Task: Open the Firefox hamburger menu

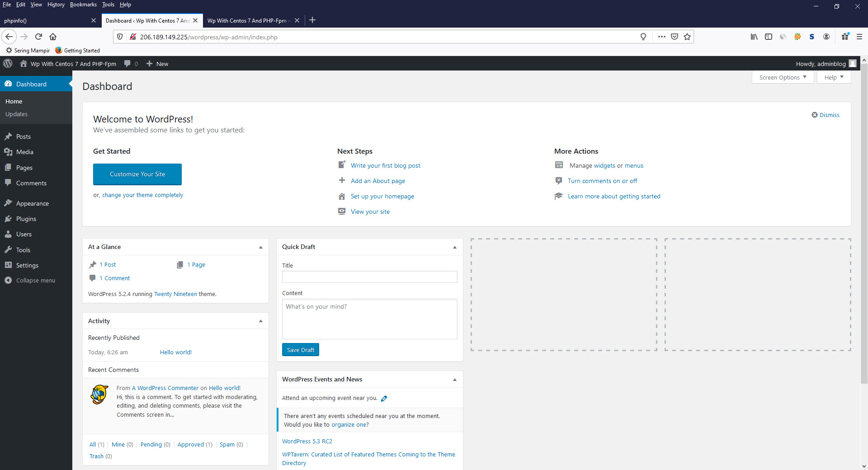Action: [859, 37]
